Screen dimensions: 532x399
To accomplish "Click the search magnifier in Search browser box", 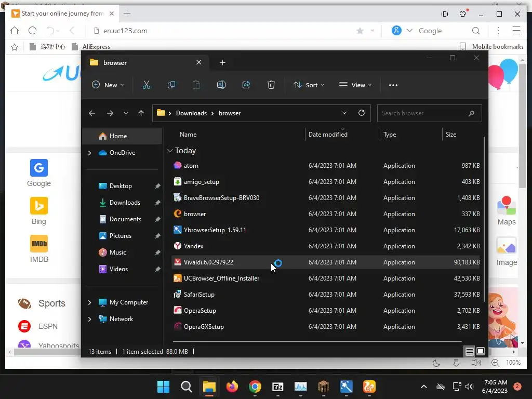I will click(471, 113).
